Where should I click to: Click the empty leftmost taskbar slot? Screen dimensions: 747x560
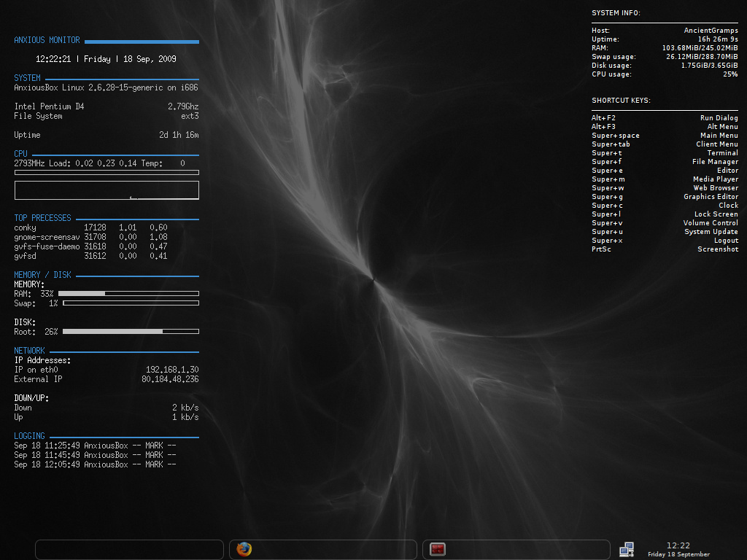pos(129,549)
